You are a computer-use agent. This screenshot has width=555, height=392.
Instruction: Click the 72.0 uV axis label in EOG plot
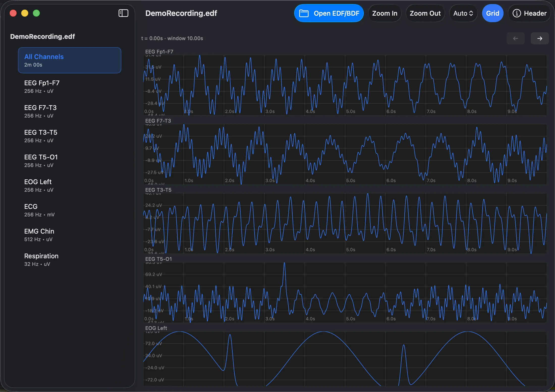(153, 343)
